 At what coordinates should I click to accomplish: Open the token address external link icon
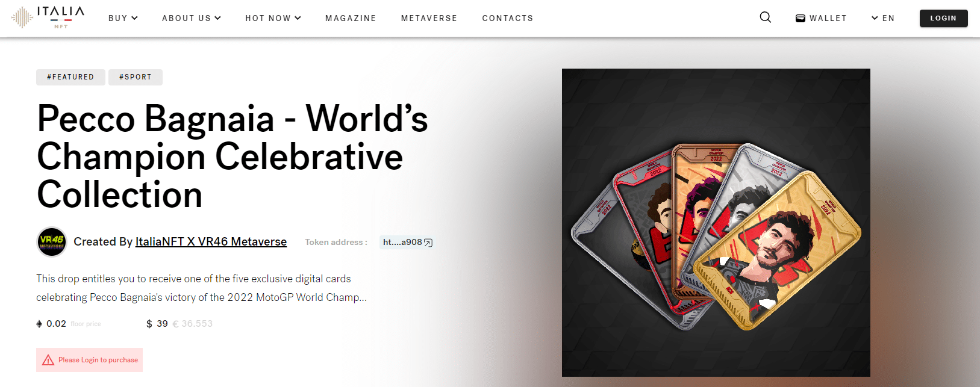click(x=428, y=243)
